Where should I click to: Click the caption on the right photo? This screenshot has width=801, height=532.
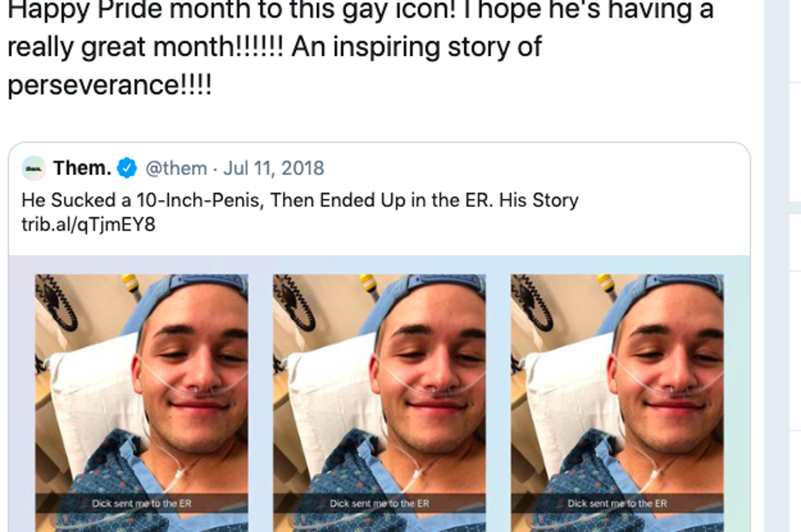point(617,503)
